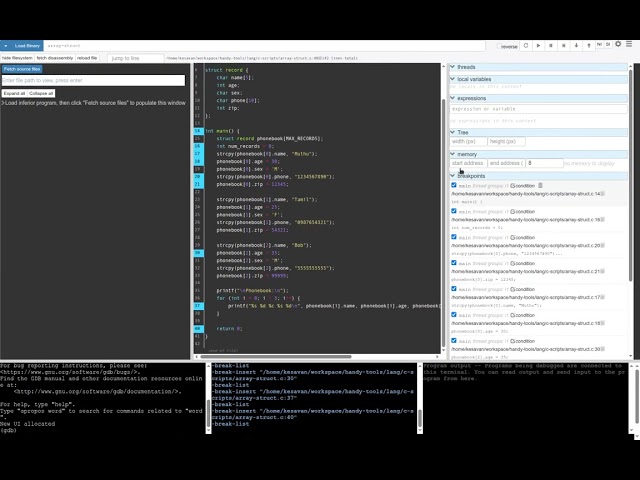This screenshot has height=480, width=640.
Task: Uncheck breakpoint at array-struct.c:20
Action: 453,237
